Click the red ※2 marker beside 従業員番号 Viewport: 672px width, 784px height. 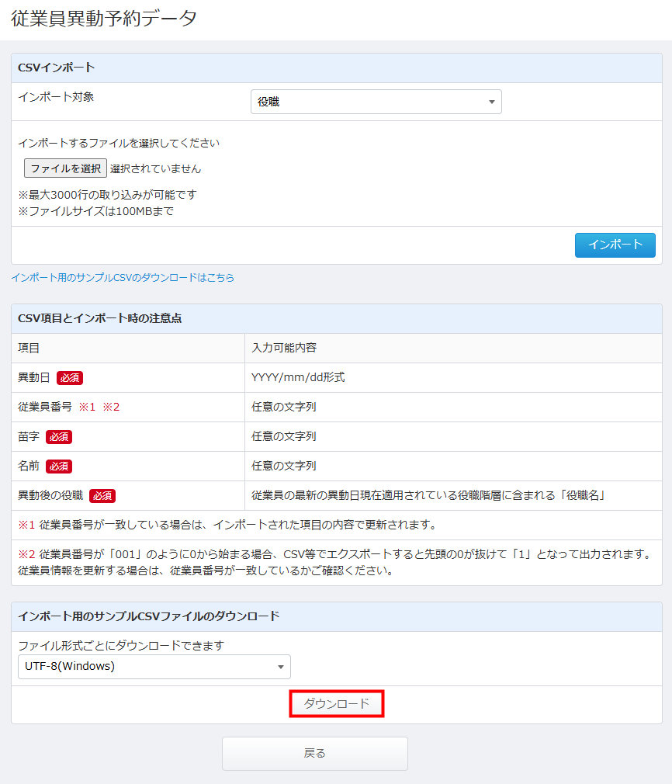(111, 408)
